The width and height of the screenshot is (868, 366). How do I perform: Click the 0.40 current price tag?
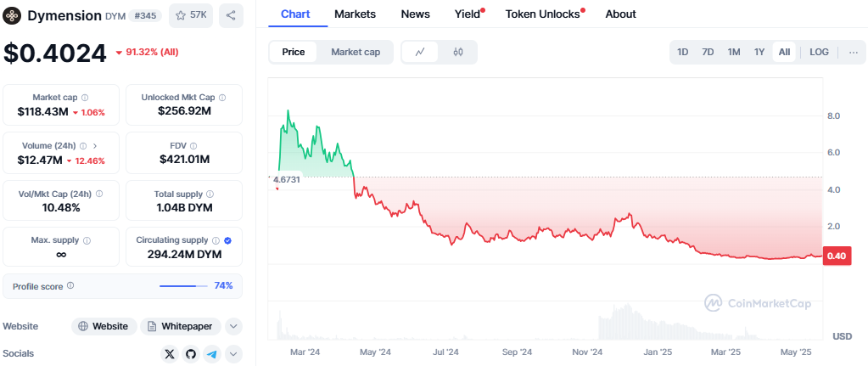pyautogui.click(x=836, y=256)
